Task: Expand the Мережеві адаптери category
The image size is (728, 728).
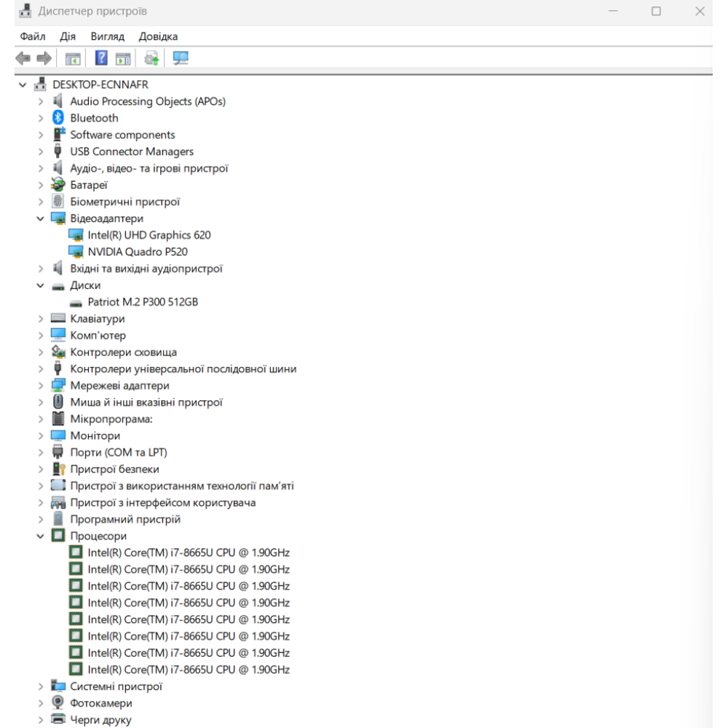Action: [41, 386]
